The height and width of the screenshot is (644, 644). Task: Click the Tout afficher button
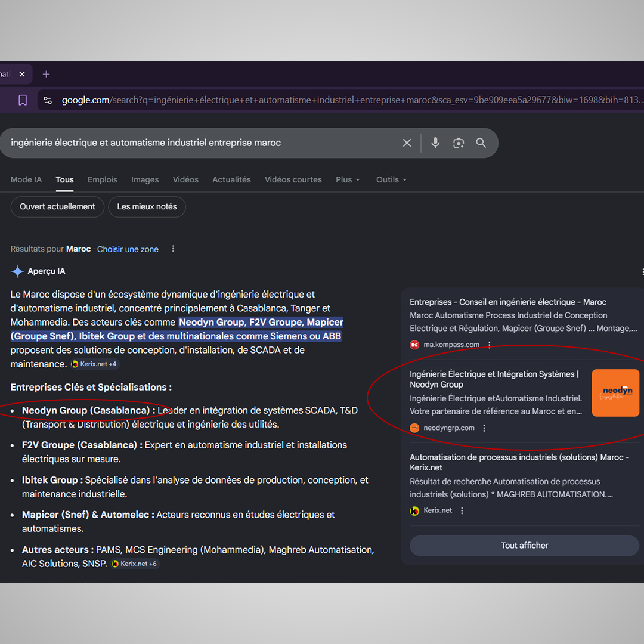coord(524,546)
